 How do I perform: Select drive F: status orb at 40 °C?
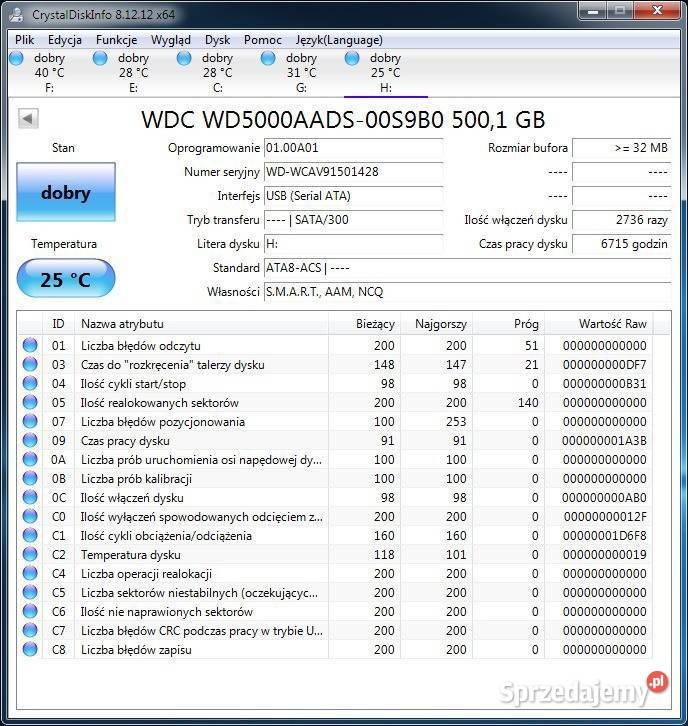16,58
